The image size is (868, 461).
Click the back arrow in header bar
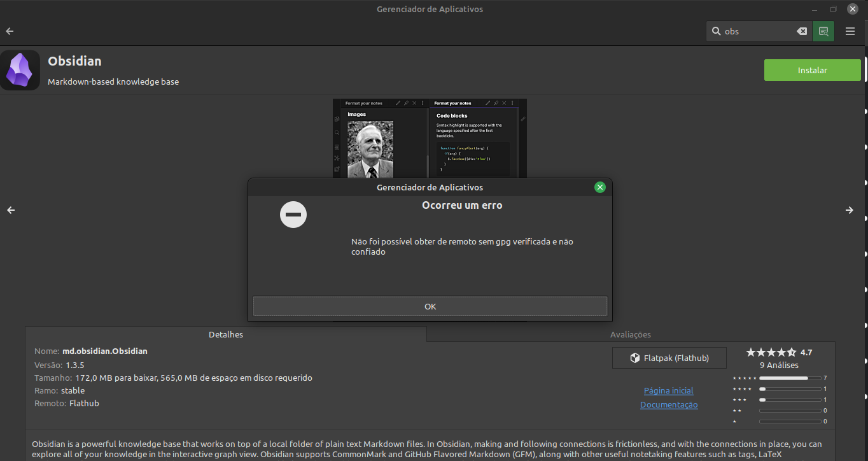[x=10, y=31]
